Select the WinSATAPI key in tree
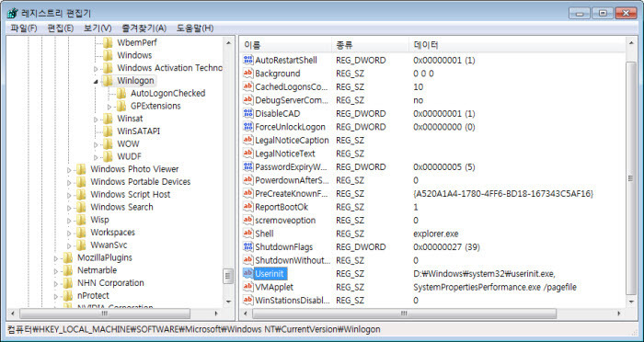Image resolution: width=644 pixels, height=342 pixels. pyautogui.click(x=138, y=131)
